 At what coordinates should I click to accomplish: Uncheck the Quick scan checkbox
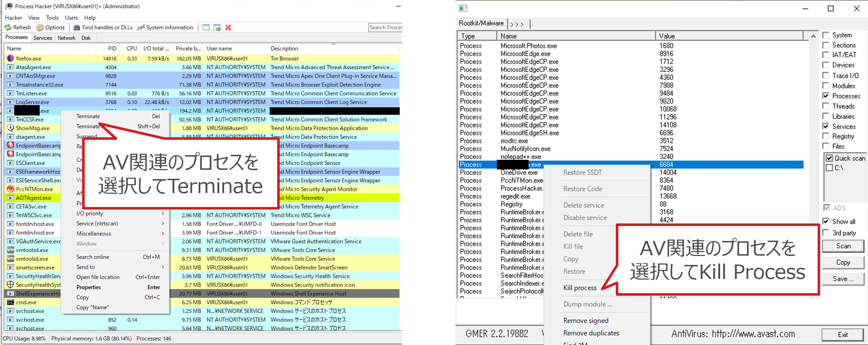(x=829, y=158)
